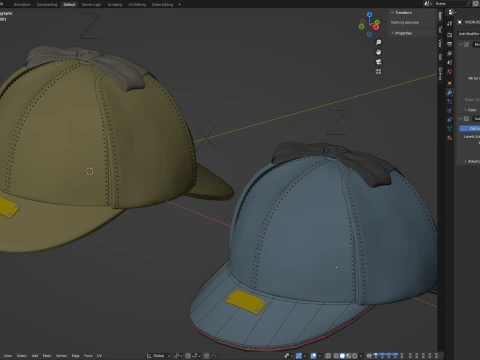Open the Particles properties tab icon

pyautogui.click(x=450, y=101)
